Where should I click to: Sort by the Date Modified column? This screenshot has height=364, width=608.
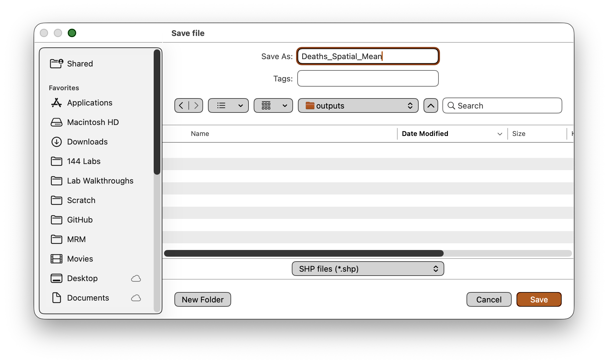click(x=425, y=134)
